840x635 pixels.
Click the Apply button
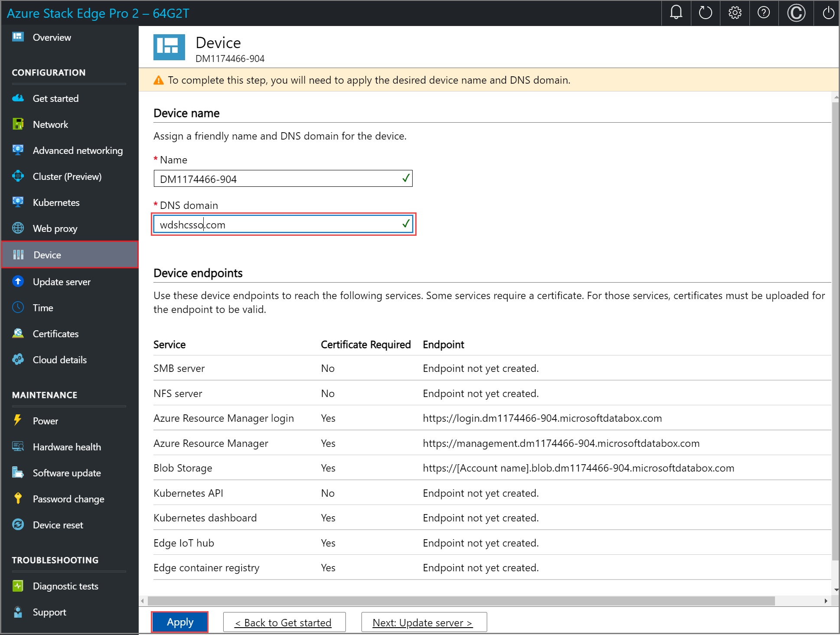click(x=180, y=622)
